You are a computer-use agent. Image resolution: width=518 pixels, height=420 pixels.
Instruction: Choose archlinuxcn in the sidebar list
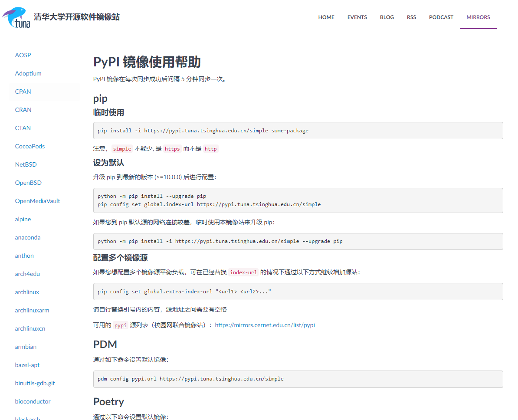point(30,328)
